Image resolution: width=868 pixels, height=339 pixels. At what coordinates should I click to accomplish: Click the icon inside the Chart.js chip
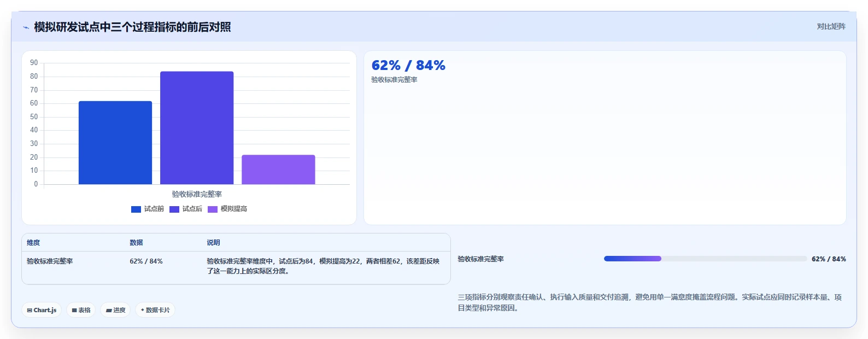tap(30, 310)
